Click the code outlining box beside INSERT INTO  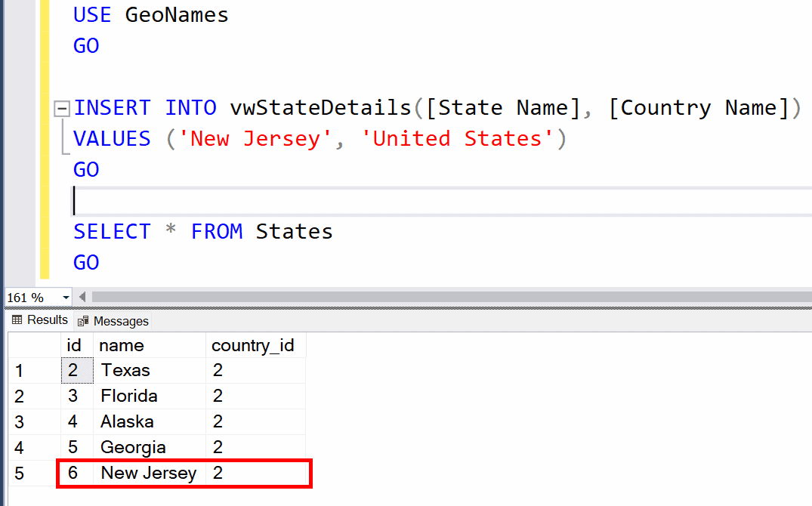[61, 108]
